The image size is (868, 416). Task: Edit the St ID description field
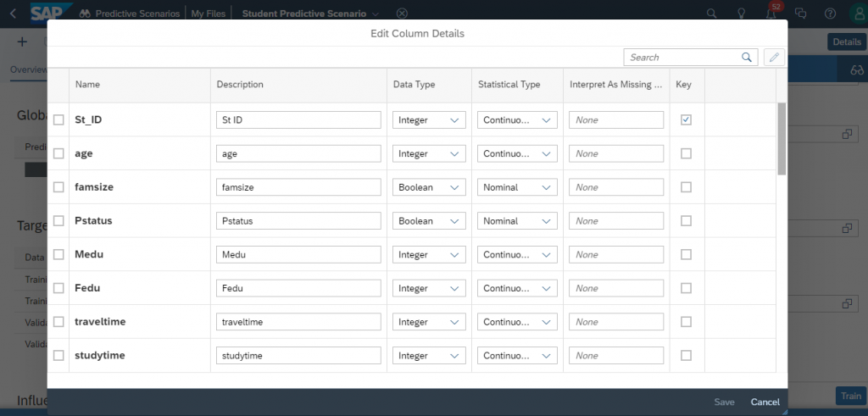pos(298,120)
